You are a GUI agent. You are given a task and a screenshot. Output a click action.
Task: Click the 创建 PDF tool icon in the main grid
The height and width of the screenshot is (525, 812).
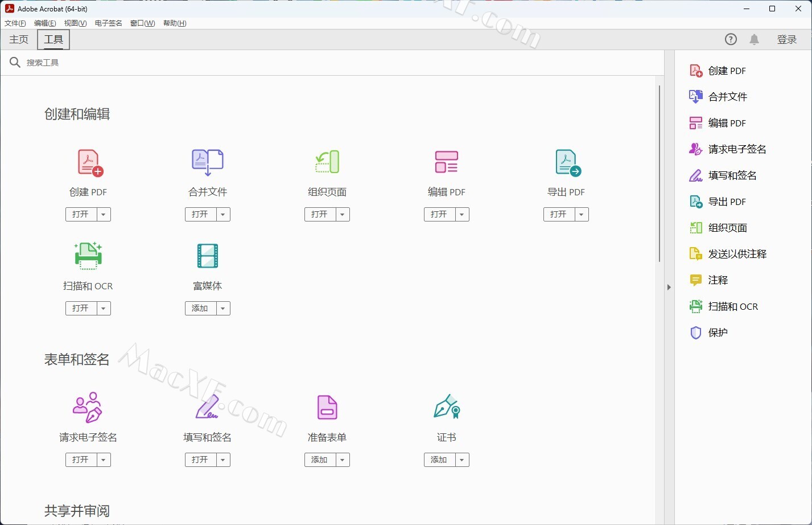[x=90, y=163]
